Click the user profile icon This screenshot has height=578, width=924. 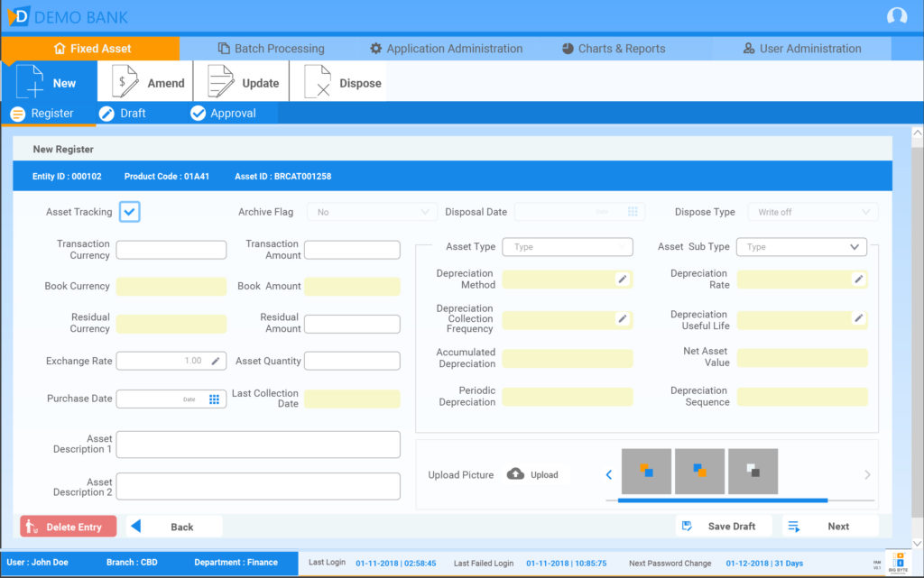897,16
